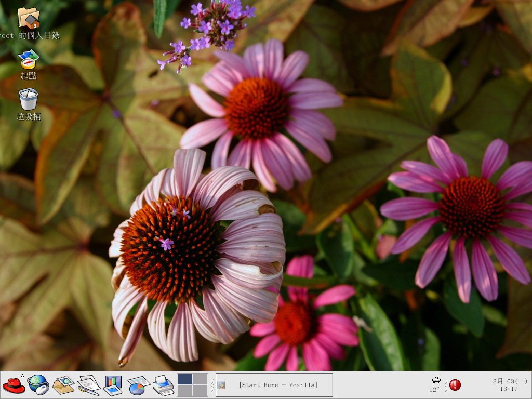The width and height of the screenshot is (532, 399).
Task: Open the Red Hat main menu
Action: [14, 385]
